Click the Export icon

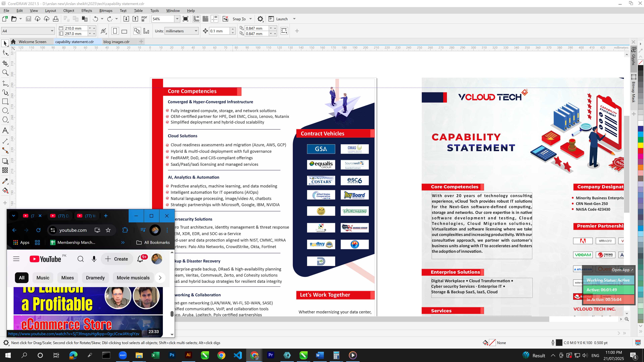tap(135, 19)
